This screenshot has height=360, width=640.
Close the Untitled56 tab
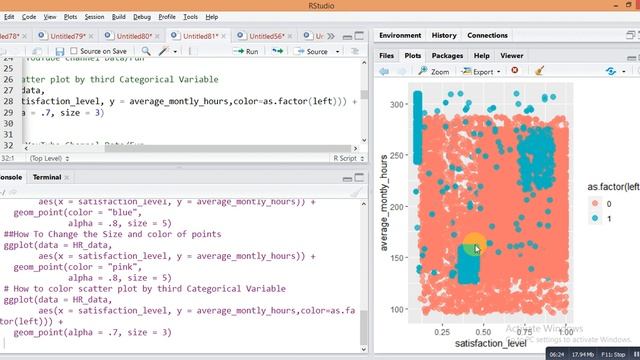pos(290,36)
